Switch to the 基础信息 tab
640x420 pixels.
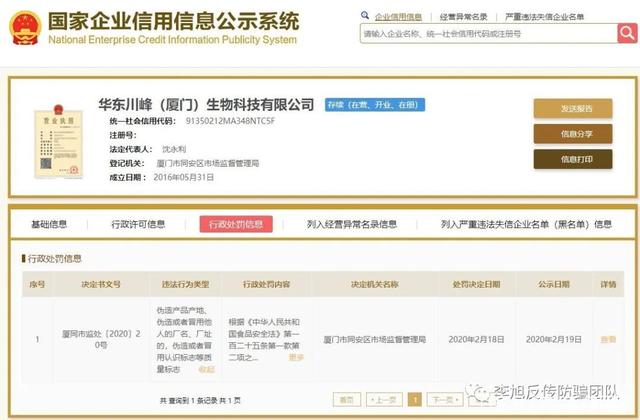(49, 224)
